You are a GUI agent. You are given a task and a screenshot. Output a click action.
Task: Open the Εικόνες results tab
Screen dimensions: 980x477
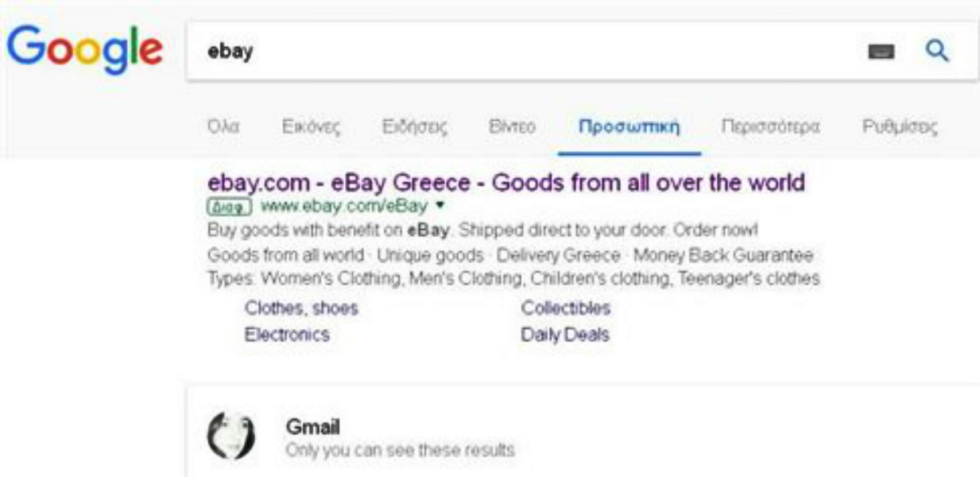pyautogui.click(x=312, y=127)
